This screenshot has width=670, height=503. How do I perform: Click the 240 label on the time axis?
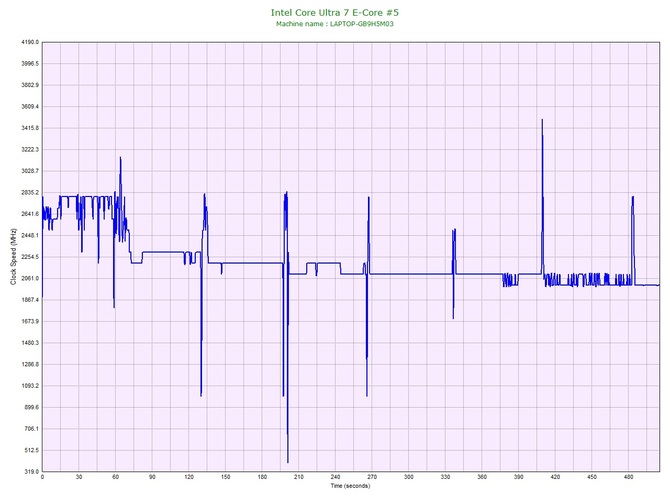[x=335, y=477]
